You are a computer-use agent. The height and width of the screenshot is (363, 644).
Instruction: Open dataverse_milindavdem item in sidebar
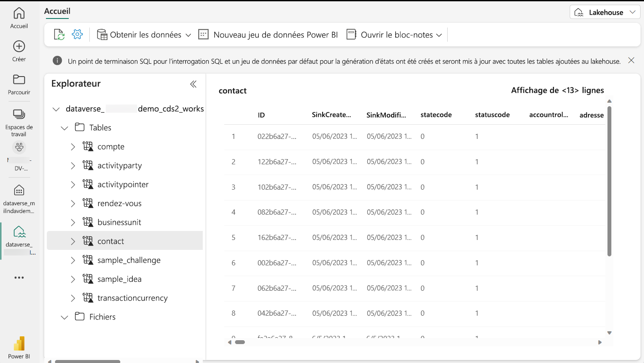19,199
